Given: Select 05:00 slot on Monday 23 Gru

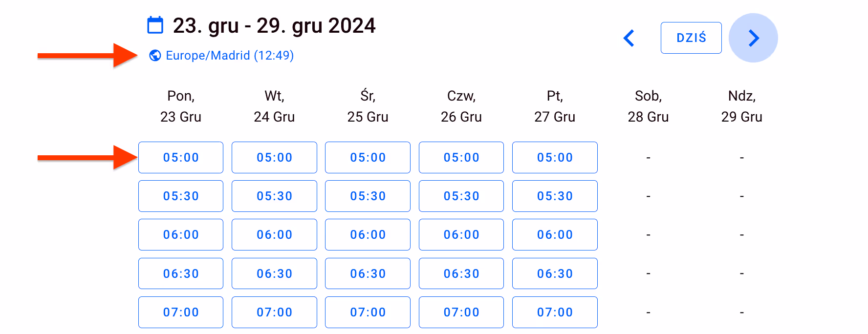Looking at the screenshot, I should click(x=181, y=158).
